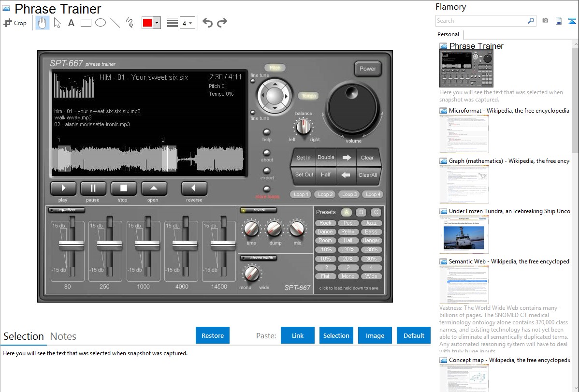
Task: Click the red color swatch
Action: (147, 23)
